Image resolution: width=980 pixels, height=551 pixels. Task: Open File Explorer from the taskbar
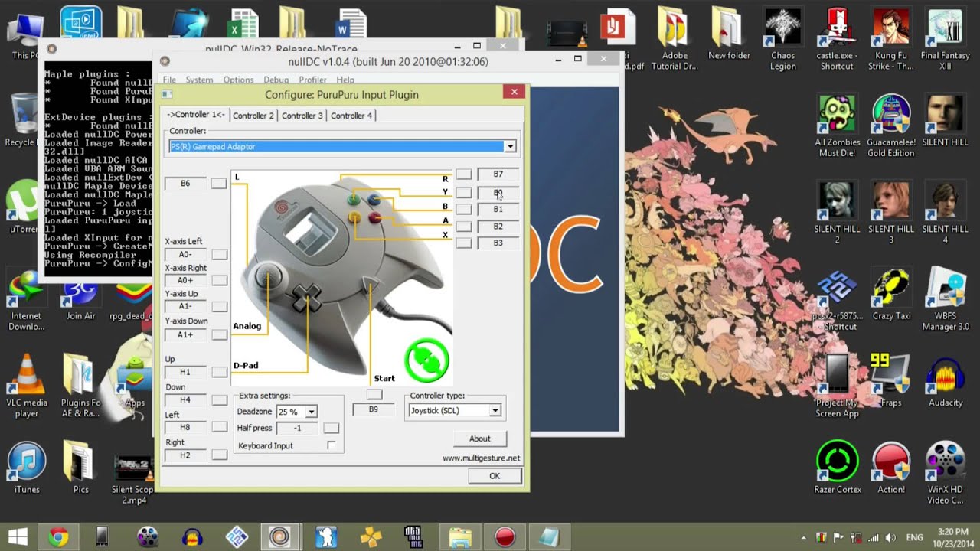[460, 537]
